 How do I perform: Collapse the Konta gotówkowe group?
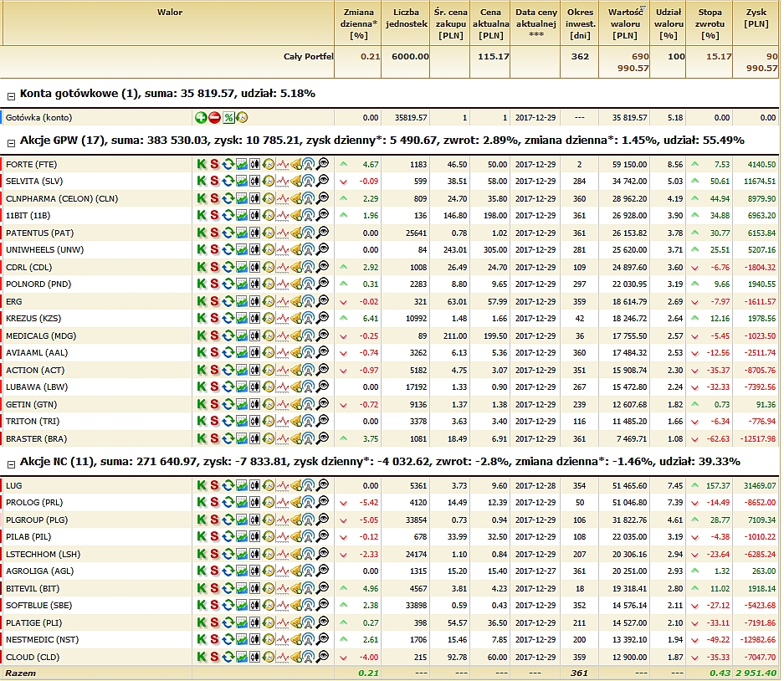pos(11,96)
